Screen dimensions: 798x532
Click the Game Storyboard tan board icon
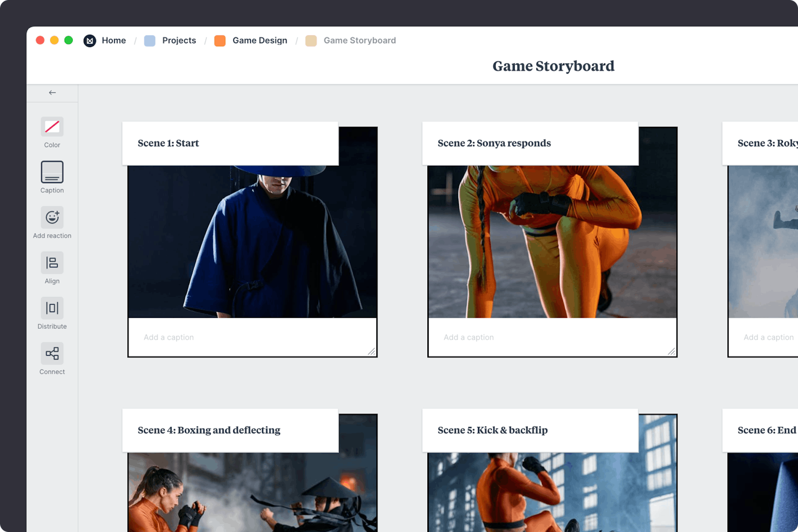(x=311, y=41)
